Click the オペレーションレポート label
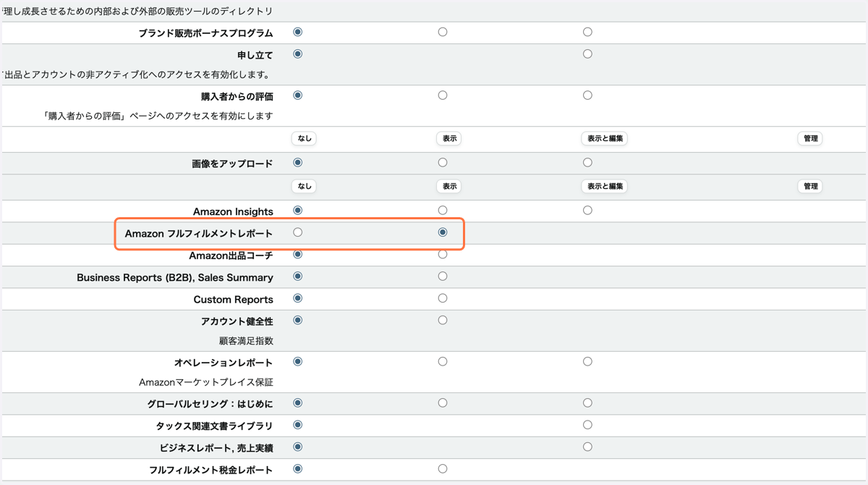Image resolution: width=868 pixels, height=485 pixels. coord(224,363)
